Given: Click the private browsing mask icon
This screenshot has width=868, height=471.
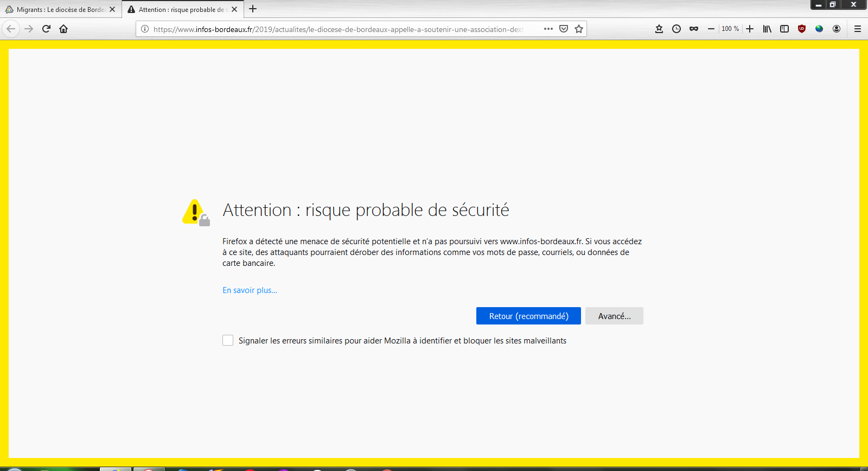Looking at the screenshot, I should click(694, 29).
